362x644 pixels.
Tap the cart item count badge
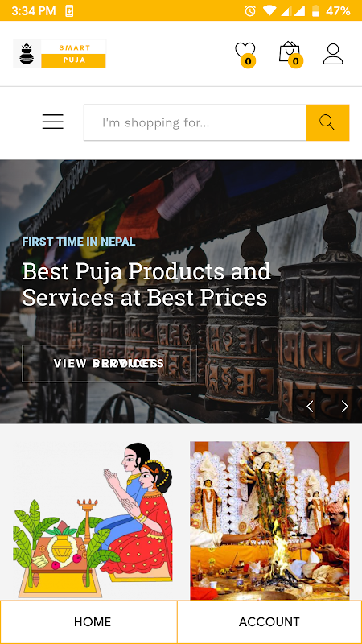(x=295, y=61)
